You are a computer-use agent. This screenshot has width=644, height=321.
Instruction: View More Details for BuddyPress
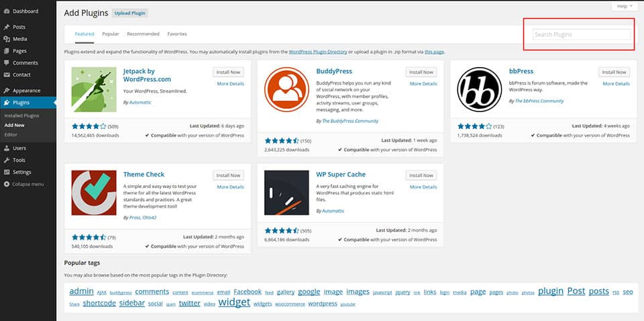point(423,84)
